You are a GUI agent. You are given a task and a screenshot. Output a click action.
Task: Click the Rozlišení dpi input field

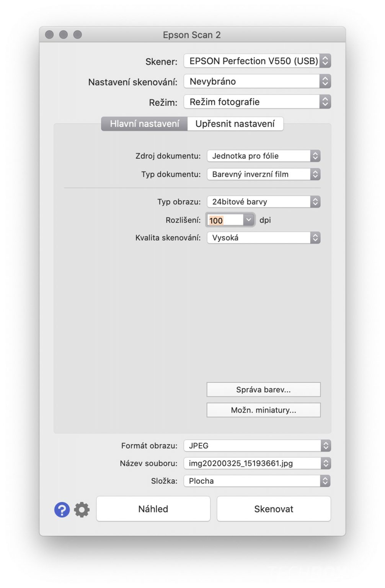(225, 220)
